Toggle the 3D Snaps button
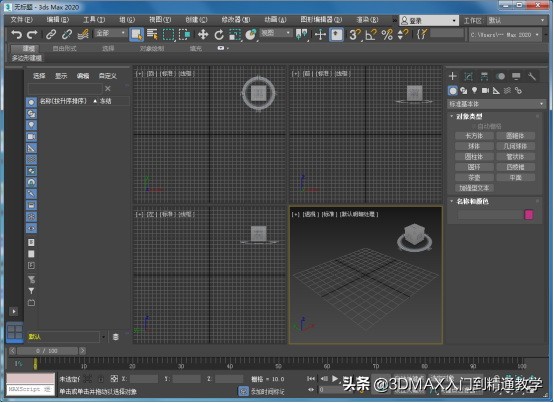 tap(354, 34)
